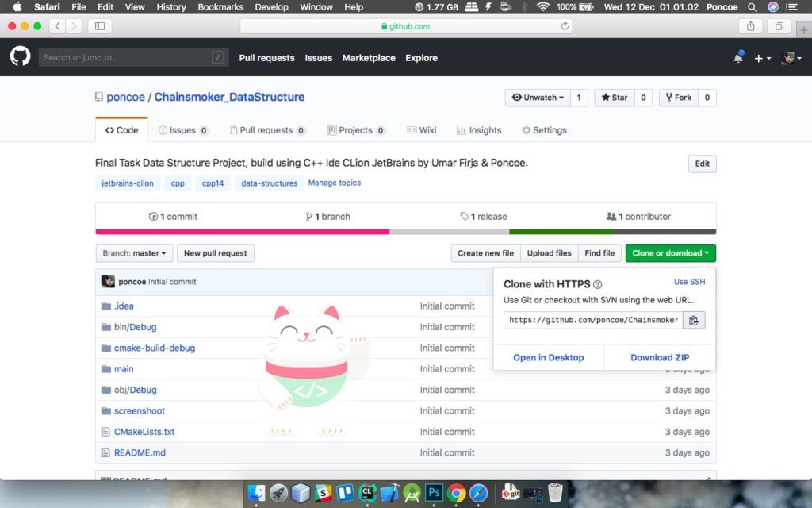The image size is (812, 508).
Task: Select the HTTPS clone URL text field
Action: coord(593,321)
